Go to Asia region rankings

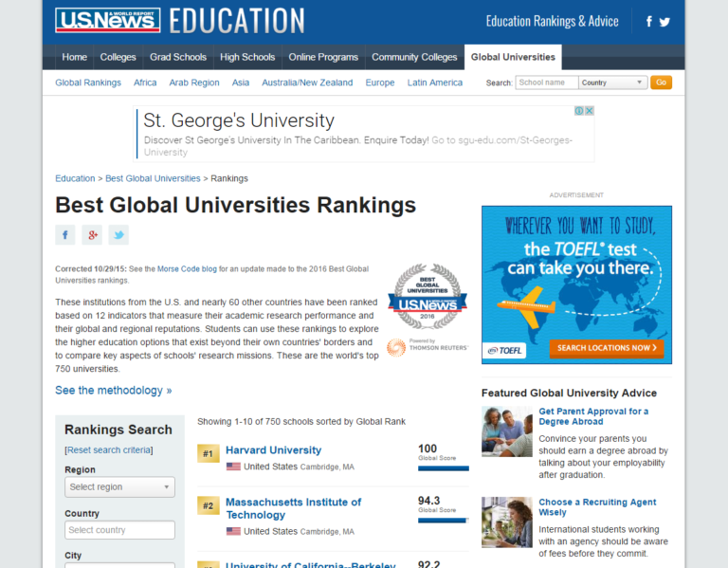click(241, 82)
